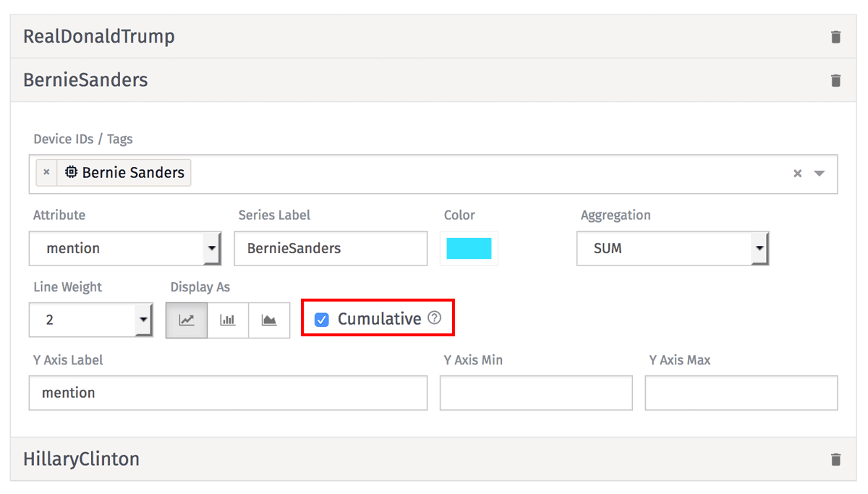Viewport: 868px width, 494px height.
Task: Open the Cumulative help tooltip icon
Action: click(434, 318)
